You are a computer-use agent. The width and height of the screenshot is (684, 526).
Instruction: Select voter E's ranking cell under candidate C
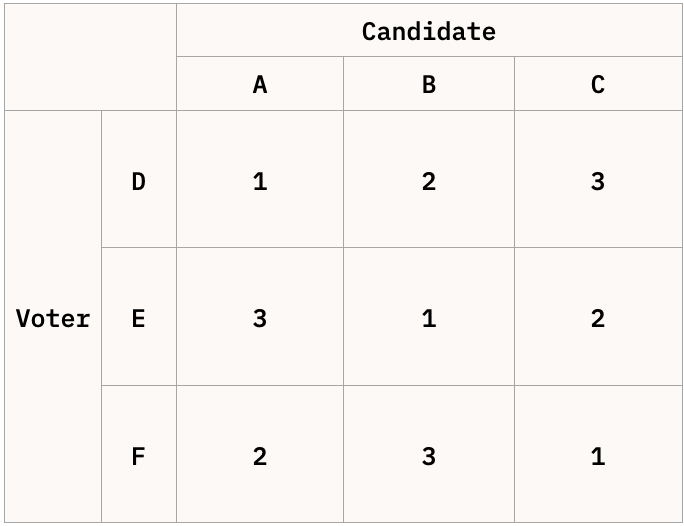(x=598, y=318)
